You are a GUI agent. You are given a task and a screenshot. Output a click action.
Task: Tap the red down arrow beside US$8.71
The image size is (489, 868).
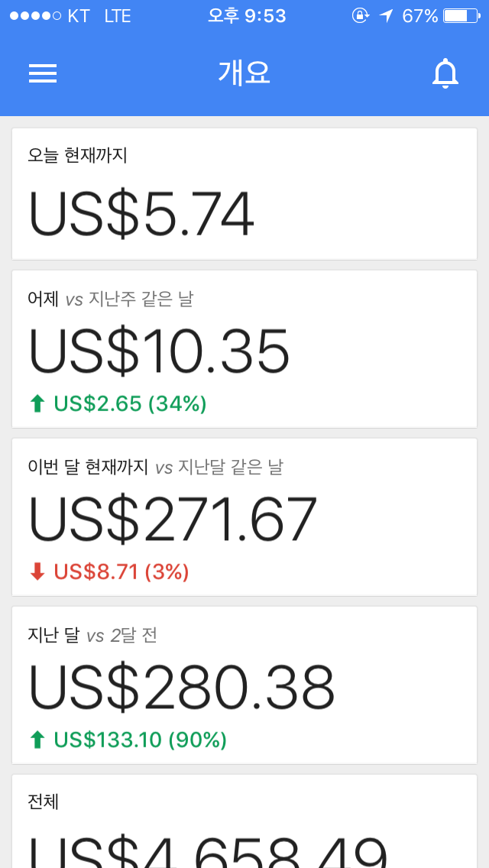pyautogui.click(x=37, y=572)
